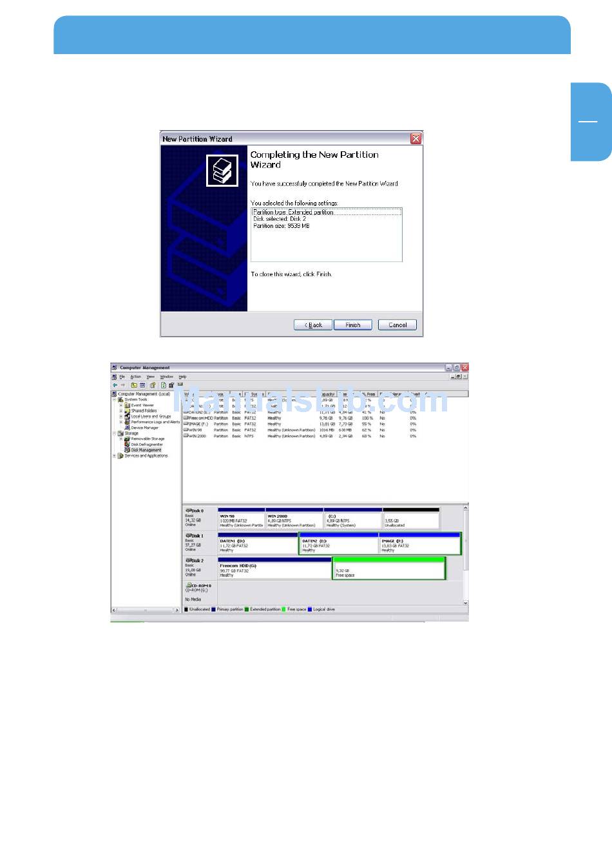Select Performance Logs and Alerts
Viewport: 612px width, 868px height.
click(155, 422)
